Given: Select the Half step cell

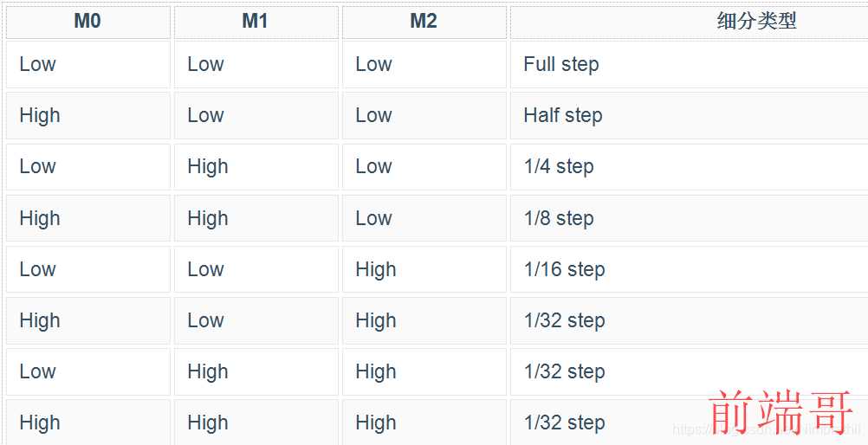Looking at the screenshot, I should coord(690,116).
